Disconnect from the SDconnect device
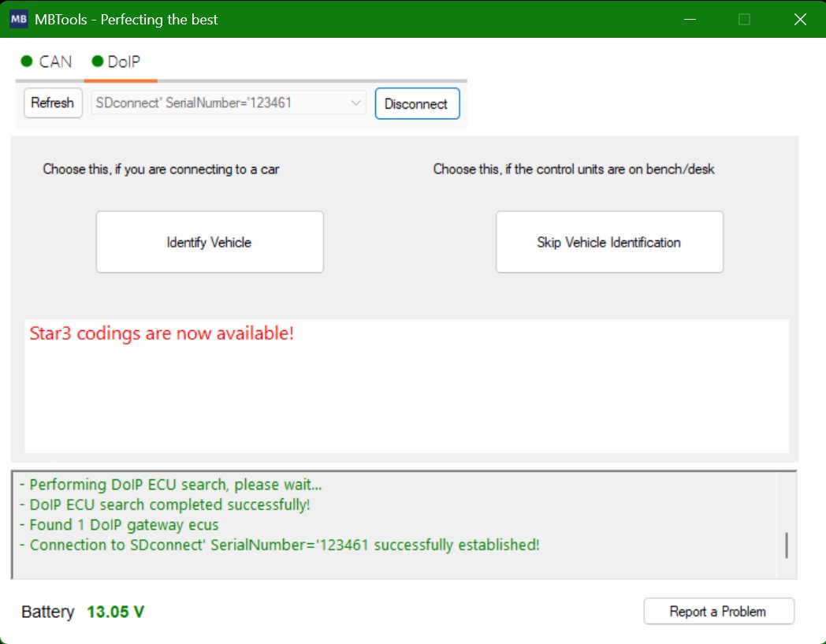The image size is (826, 644). [416, 104]
